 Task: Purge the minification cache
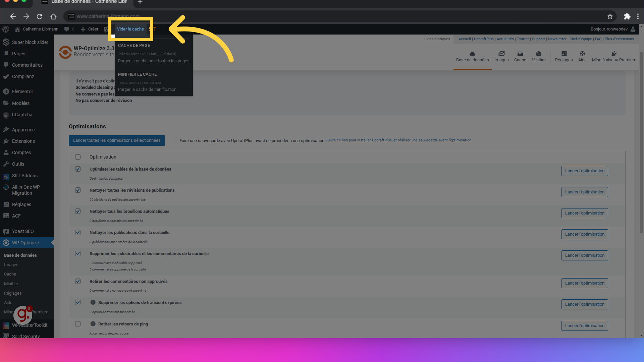tap(147, 89)
